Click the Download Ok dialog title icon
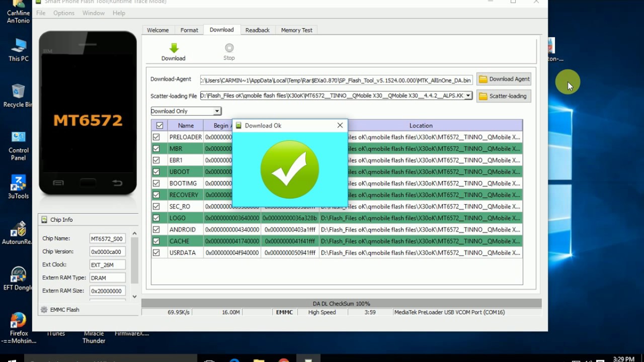The height and width of the screenshot is (362, 644). [238, 126]
